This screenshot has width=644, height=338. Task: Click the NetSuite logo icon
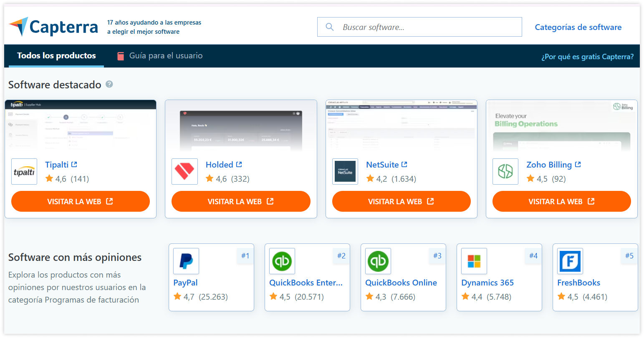click(345, 171)
